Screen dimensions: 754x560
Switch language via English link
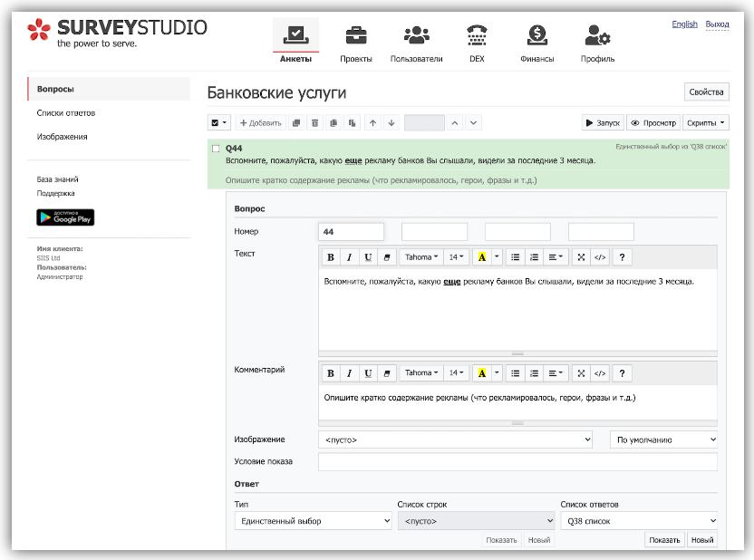click(x=684, y=24)
